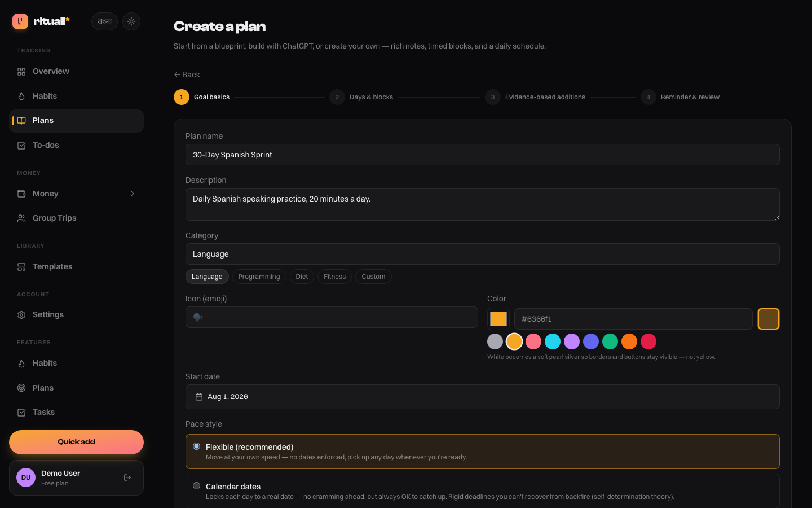
Task: Open the Evidence-based additions step
Action: point(535,97)
